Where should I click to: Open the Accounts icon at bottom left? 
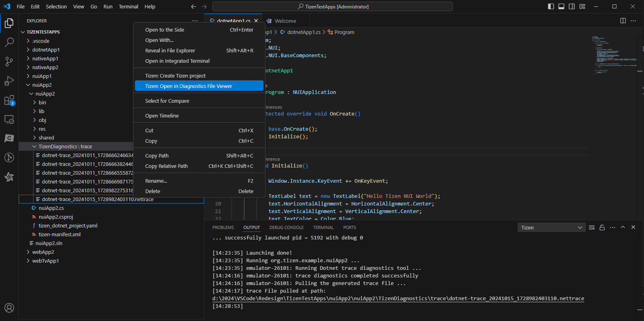pos(9,308)
